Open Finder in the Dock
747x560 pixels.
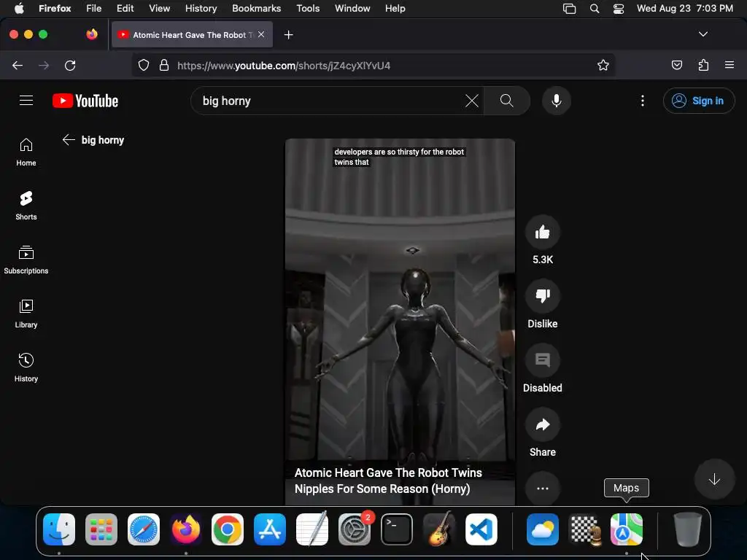[x=59, y=529]
